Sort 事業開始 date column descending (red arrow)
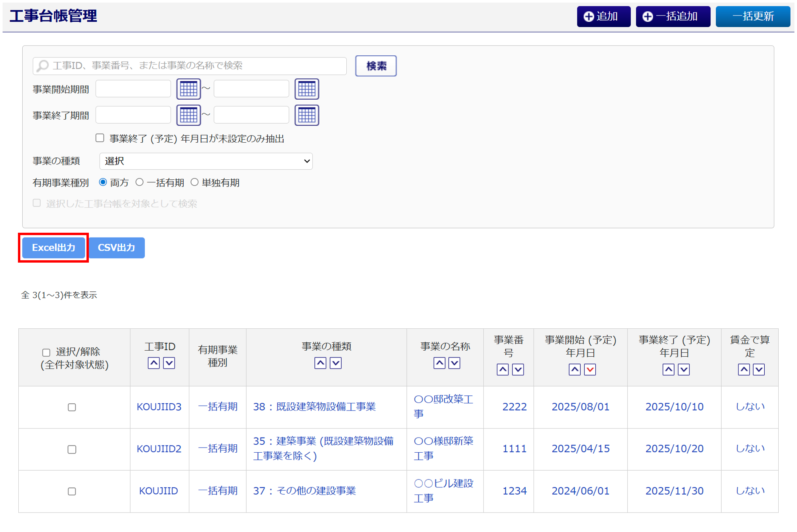The height and width of the screenshot is (532, 797). (x=590, y=369)
